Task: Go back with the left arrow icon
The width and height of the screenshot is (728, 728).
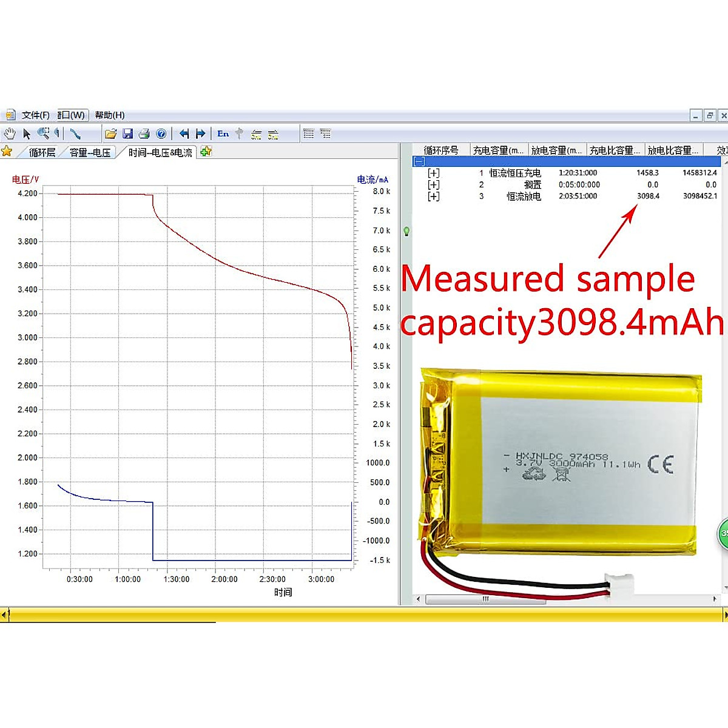Action: (x=184, y=133)
